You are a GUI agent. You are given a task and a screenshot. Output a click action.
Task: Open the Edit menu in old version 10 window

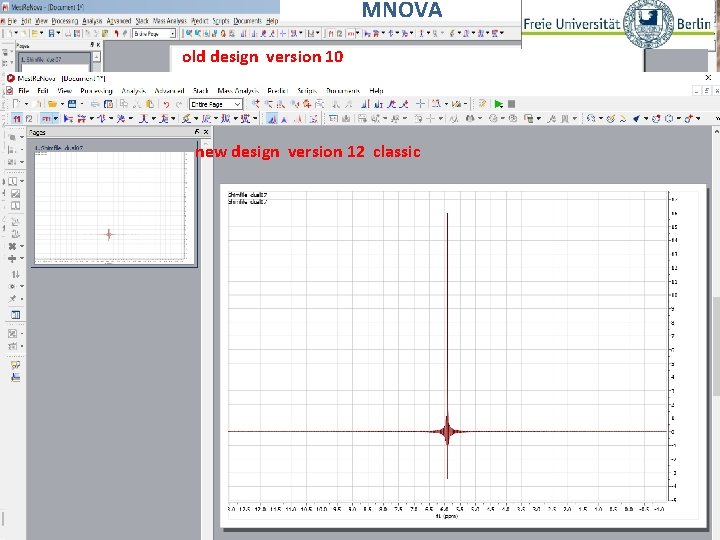[x=26, y=21]
